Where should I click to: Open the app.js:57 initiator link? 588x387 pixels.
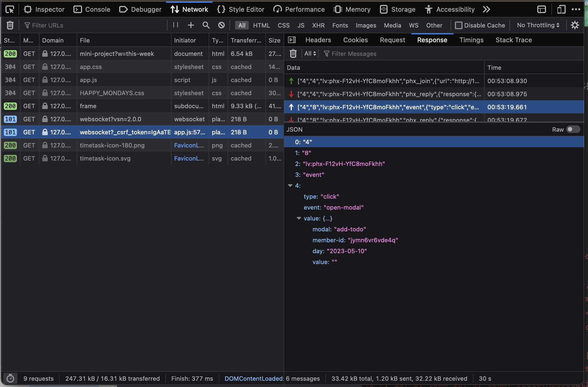pos(189,132)
